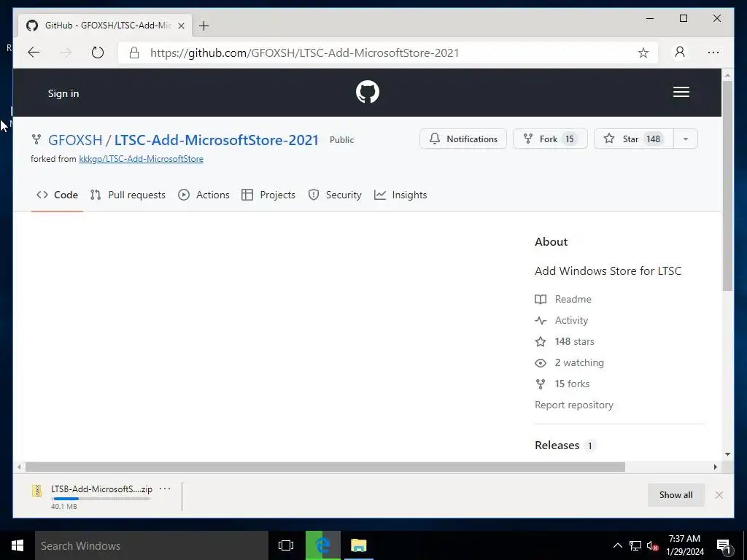Click the Notifications button
The height and width of the screenshot is (560, 747).
tap(463, 139)
